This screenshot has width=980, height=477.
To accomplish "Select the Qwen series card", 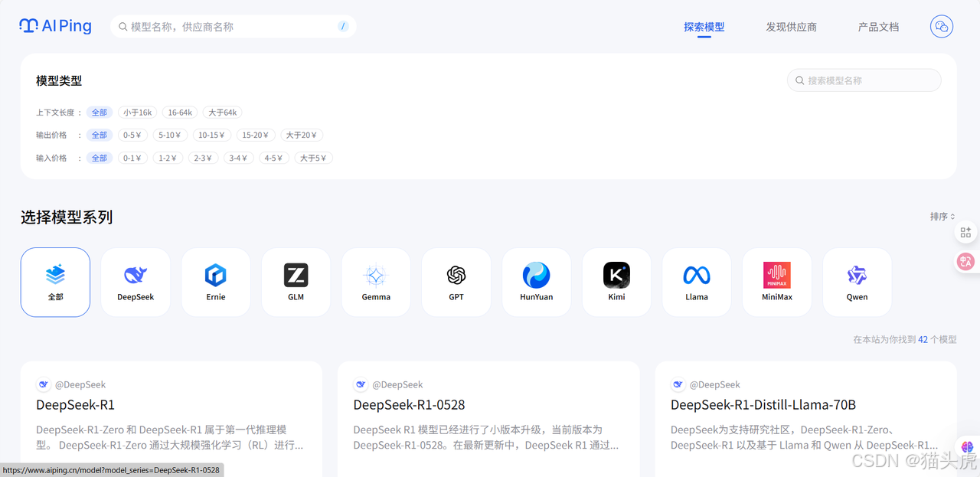I will [x=857, y=282].
